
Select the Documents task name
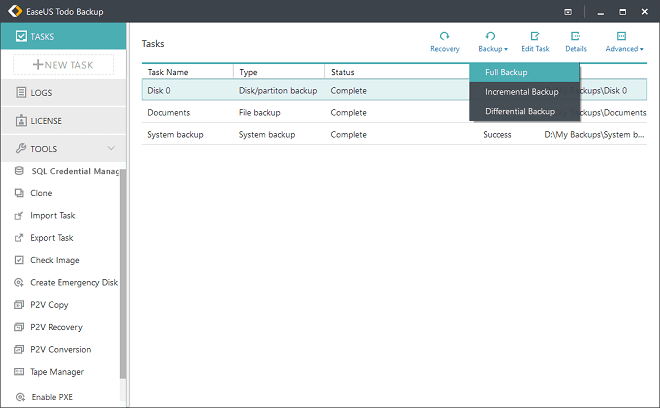pos(168,113)
